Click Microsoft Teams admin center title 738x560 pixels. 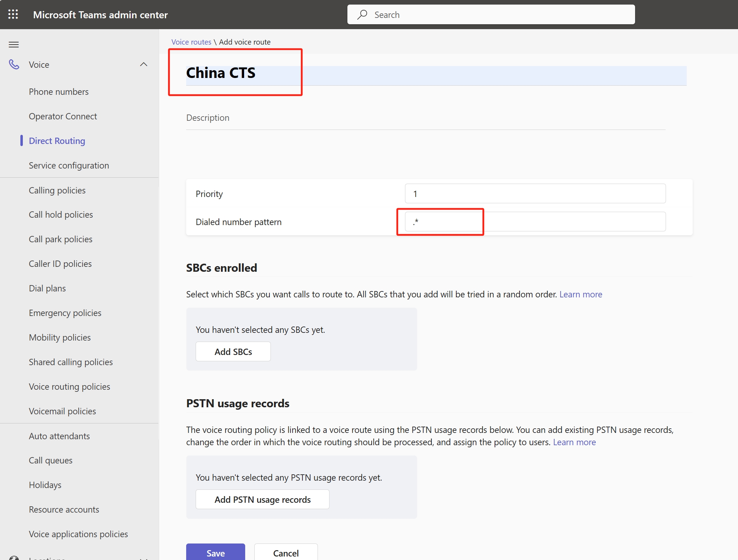click(x=100, y=15)
